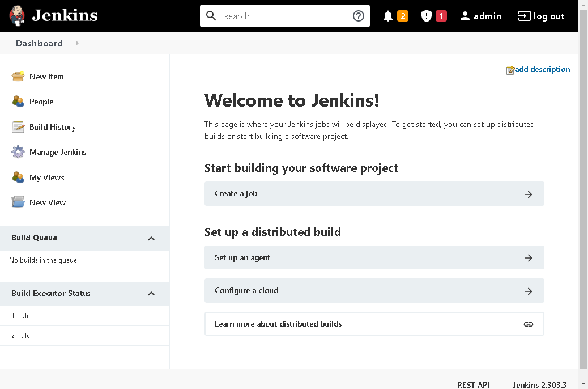This screenshot has height=389, width=588.
Task: Open the search help question icon
Action: click(359, 16)
